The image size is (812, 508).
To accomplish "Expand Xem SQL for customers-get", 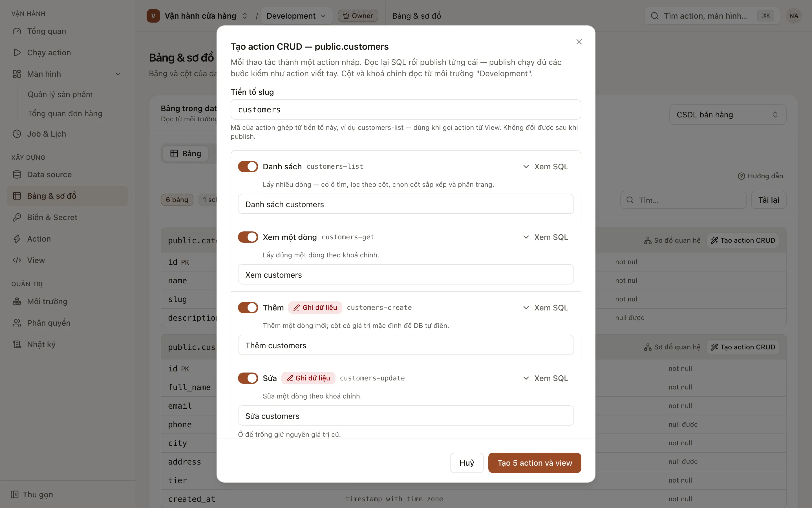I will (x=546, y=237).
